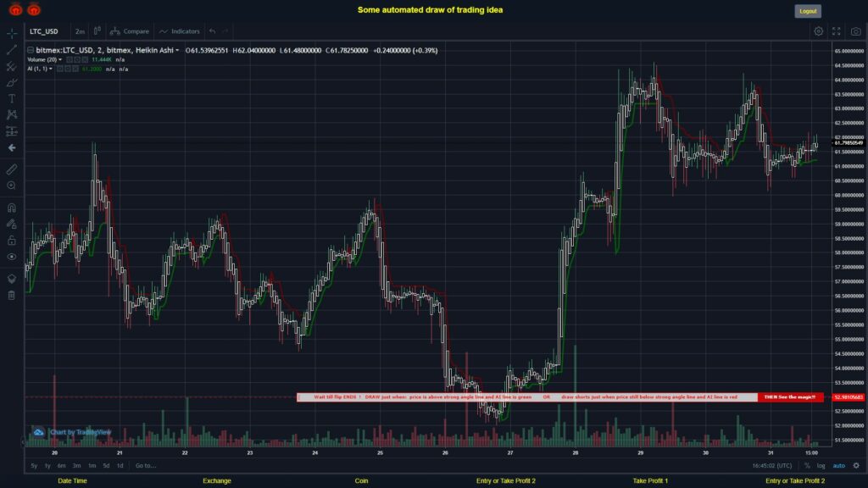The height and width of the screenshot is (488, 868).
Task: Click the left chart scroll arrow handle
Action: pos(23,441)
